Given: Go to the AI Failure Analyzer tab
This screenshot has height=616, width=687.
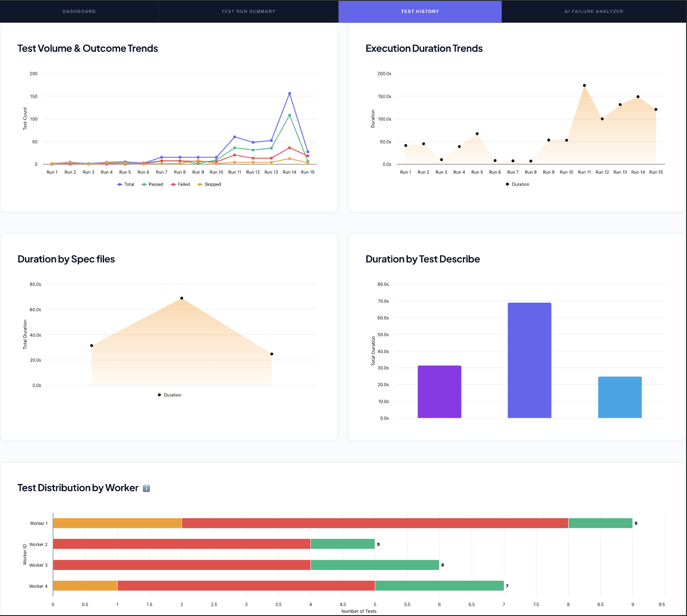Looking at the screenshot, I should pos(594,12).
